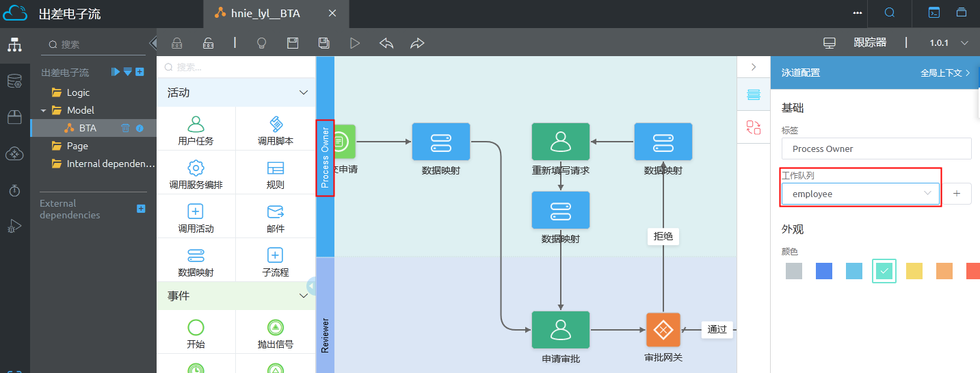This screenshot has width=980, height=373.
Task: Click the lightbulb icon in toolbar
Action: [261, 43]
